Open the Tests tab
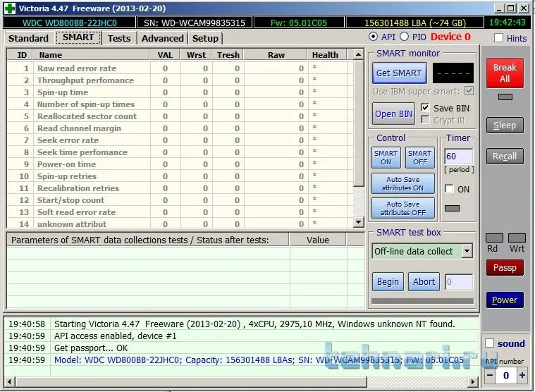 coord(119,38)
